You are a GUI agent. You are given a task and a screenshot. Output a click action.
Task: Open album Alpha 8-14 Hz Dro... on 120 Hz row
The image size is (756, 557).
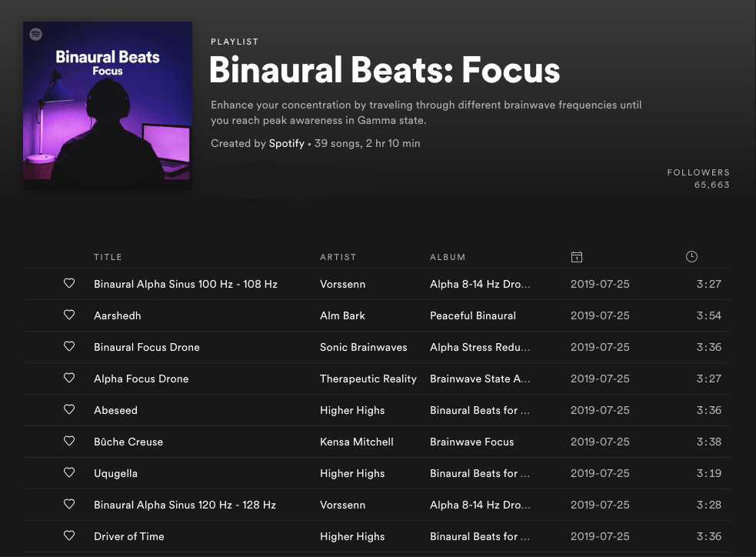pos(480,505)
